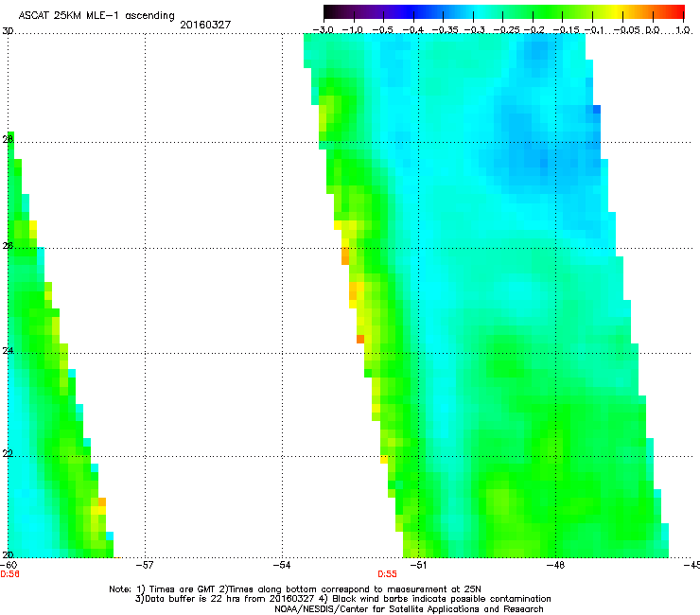Select the -3.0 color scale label
700x615 pixels.
(323, 30)
